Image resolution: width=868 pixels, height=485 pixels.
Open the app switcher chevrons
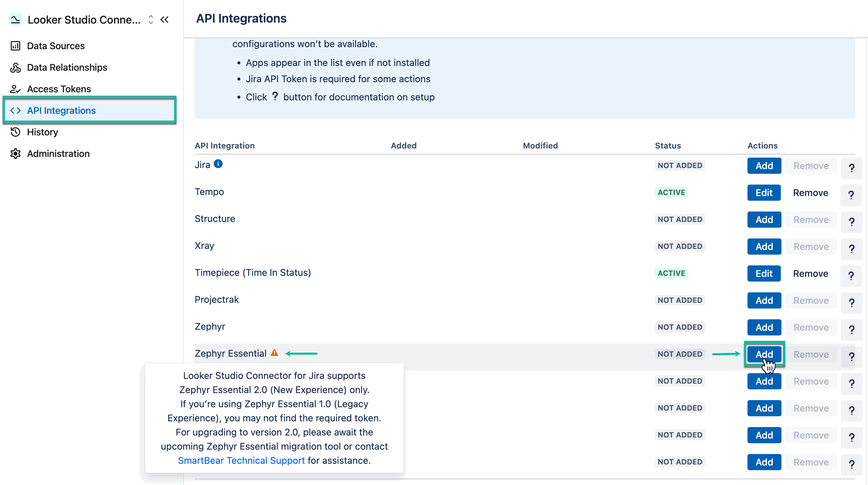(150, 20)
